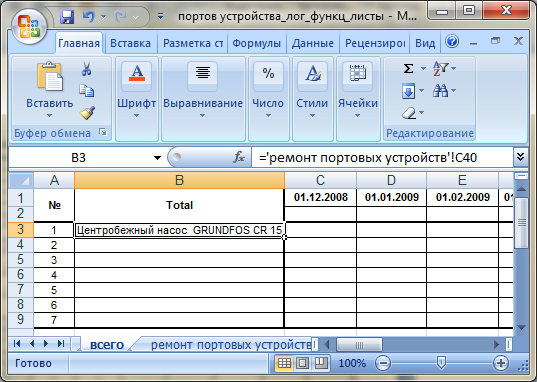Select column C header
Viewport: 537px width, 382px height.
(320, 180)
